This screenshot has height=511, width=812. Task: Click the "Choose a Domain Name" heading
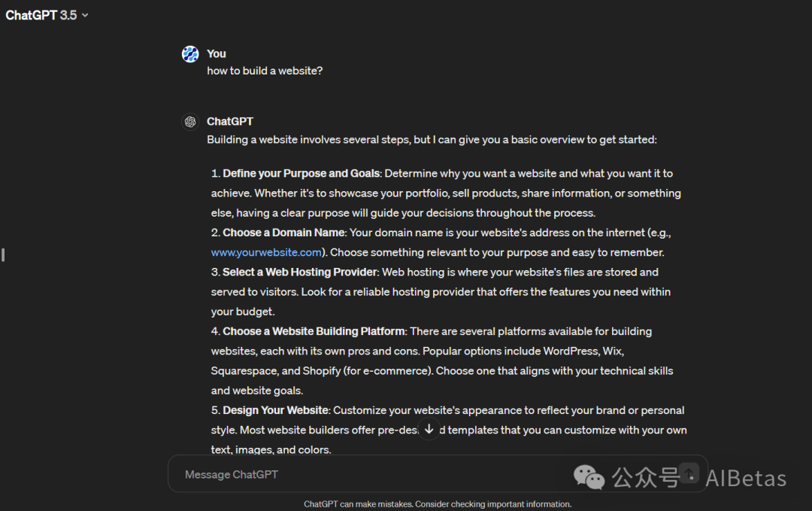[283, 233]
